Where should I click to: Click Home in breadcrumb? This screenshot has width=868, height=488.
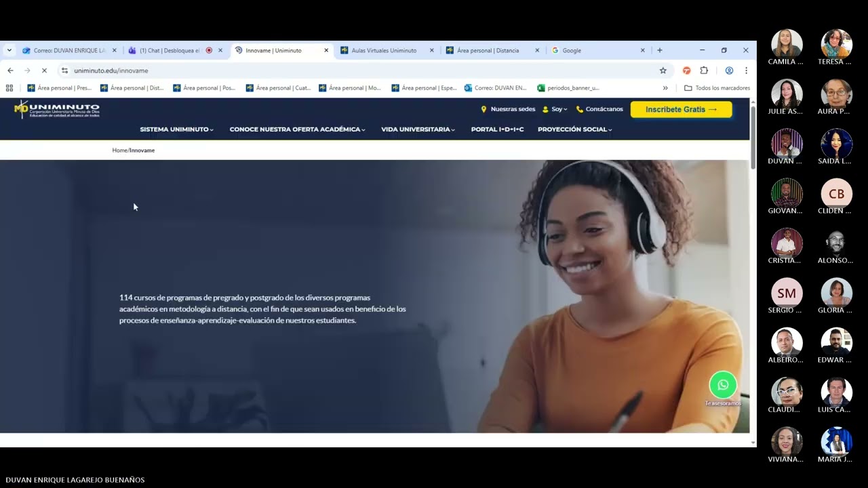tap(119, 150)
